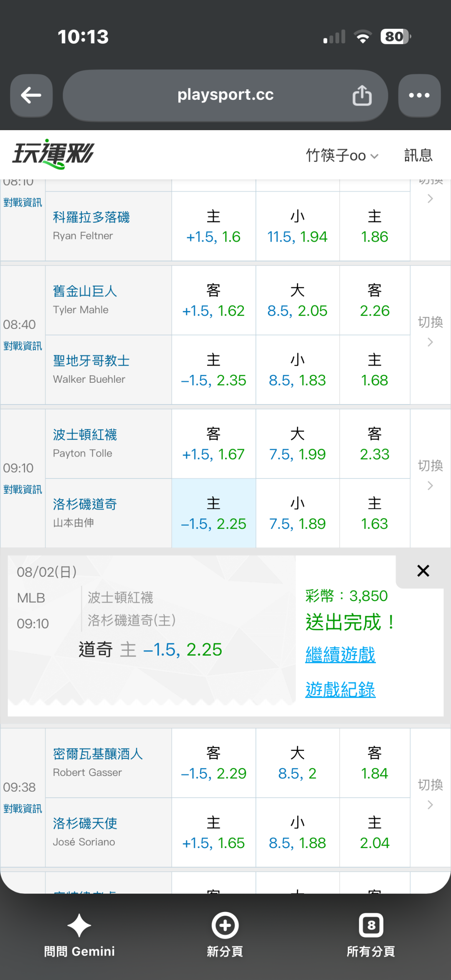Select Red Sox 客 +1.5, 1.67 spread
The height and width of the screenshot is (980, 451).
coord(214,444)
